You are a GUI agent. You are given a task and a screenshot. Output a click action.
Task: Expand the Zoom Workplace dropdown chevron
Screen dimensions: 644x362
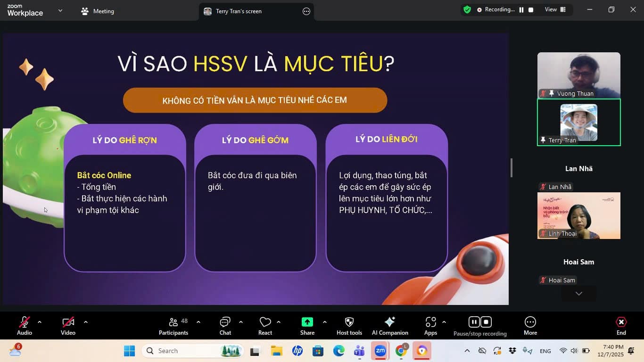tap(60, 10)
